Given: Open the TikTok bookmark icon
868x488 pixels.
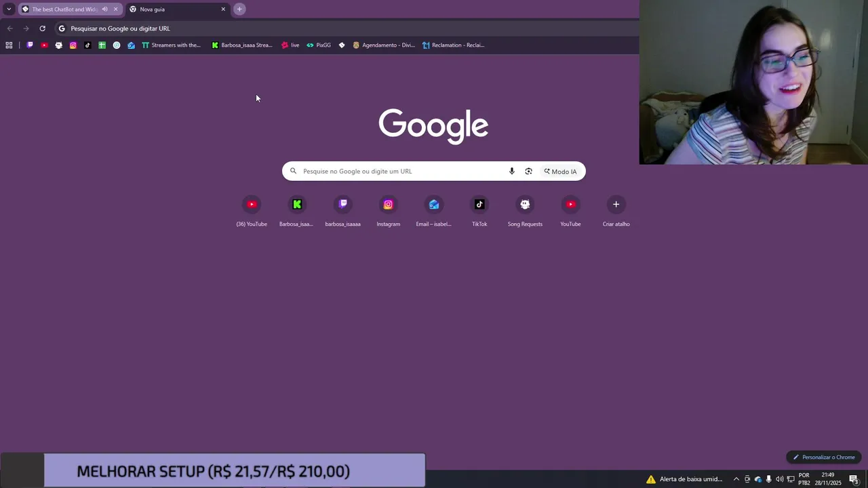Looking at the screenshot, I should [x=87, y=45].
